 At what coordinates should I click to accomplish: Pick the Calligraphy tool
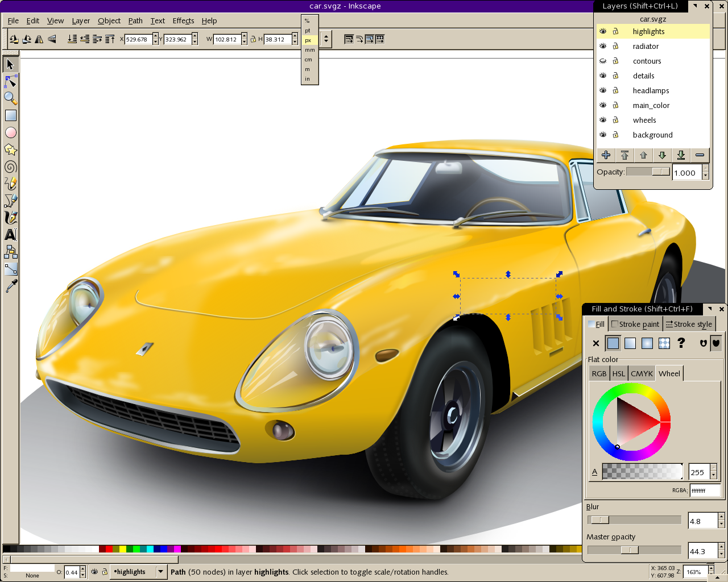click(10, 218)
